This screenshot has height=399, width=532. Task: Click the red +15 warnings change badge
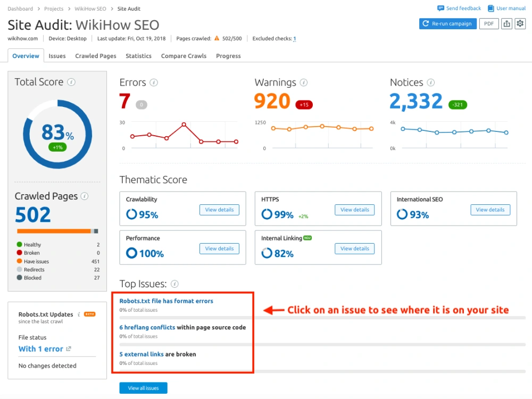pos(304,104)
